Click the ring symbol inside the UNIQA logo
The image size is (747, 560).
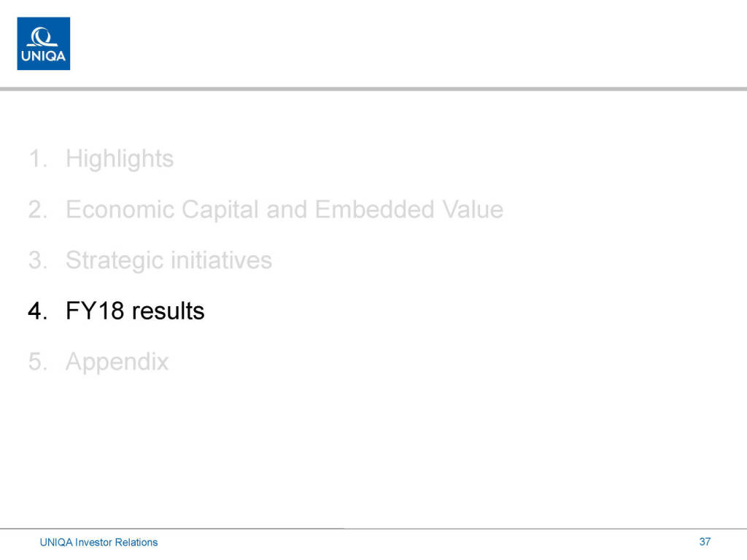point(44,36)
